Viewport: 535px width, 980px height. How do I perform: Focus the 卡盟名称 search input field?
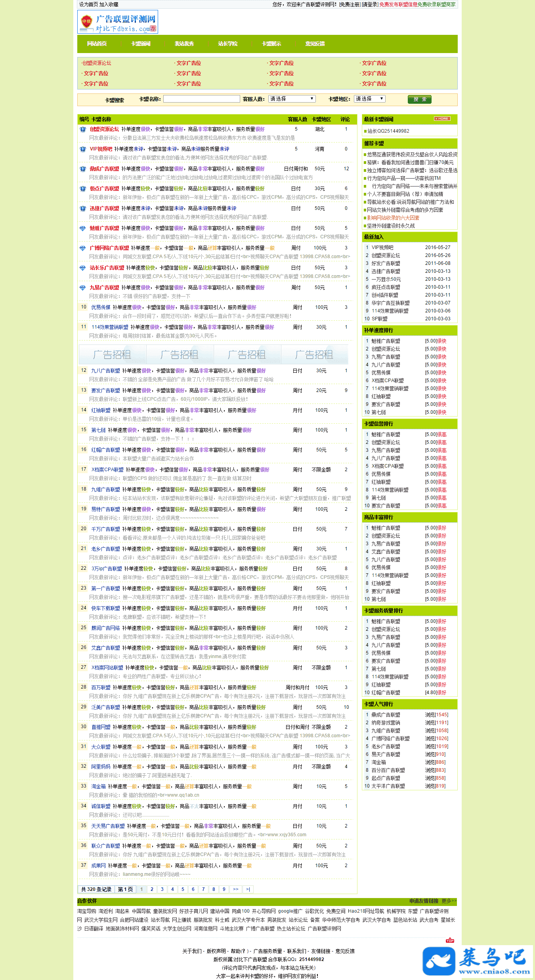[x=202, y=99]
